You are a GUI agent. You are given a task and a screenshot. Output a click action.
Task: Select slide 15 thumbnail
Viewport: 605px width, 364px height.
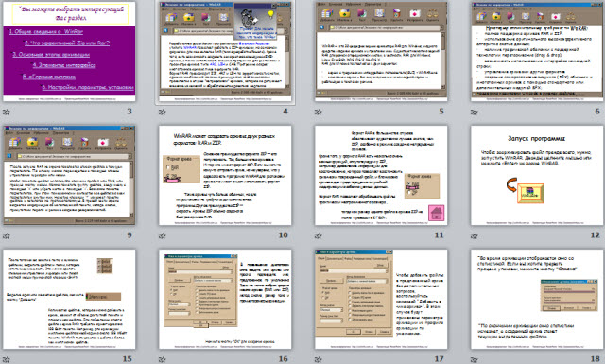pos(69,299)
